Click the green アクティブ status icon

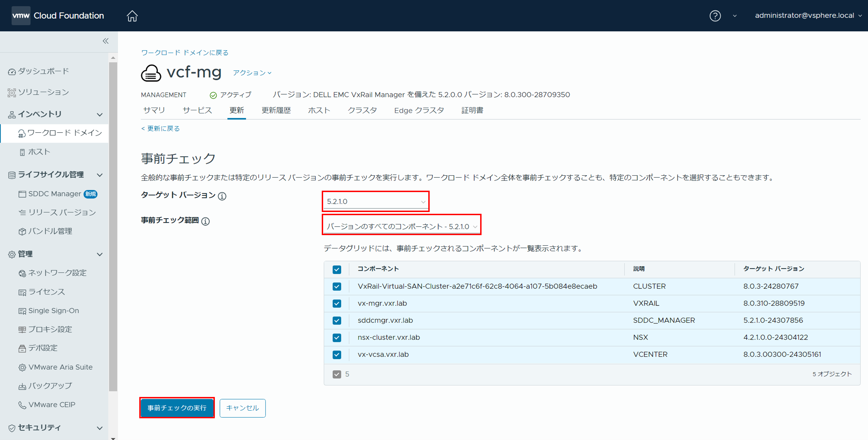213,95
